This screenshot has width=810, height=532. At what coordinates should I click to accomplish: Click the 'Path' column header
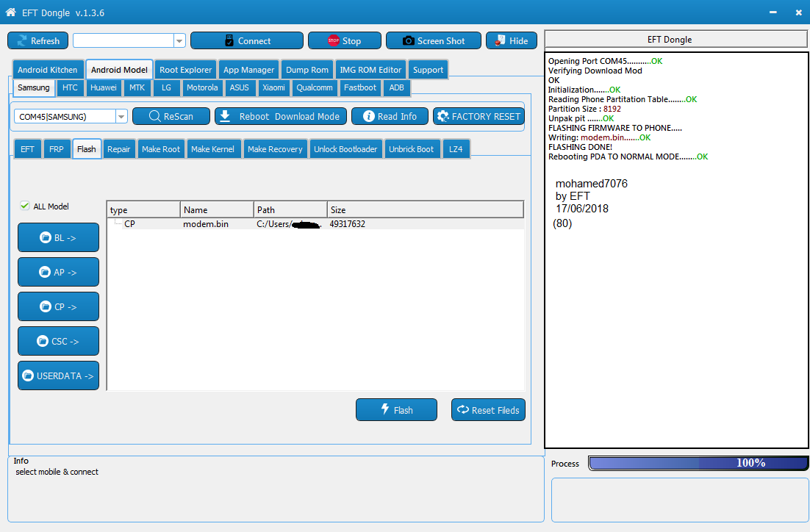coord(290,209)
